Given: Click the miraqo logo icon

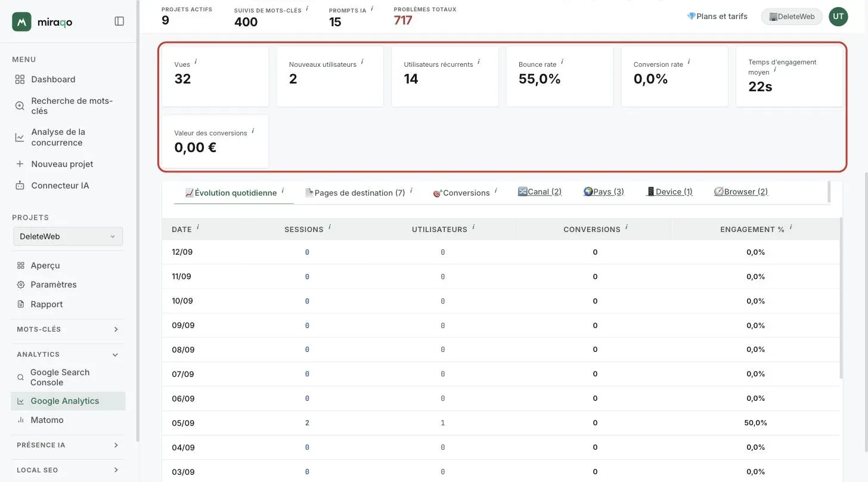Looking at the screenshot, I should coord(21,21).
